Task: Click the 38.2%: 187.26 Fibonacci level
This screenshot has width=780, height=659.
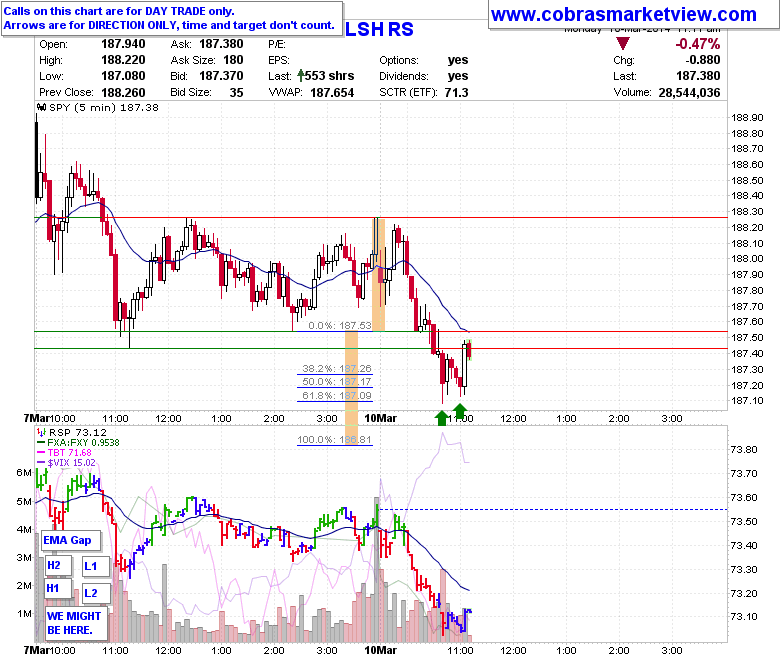Action: (337, 368)
